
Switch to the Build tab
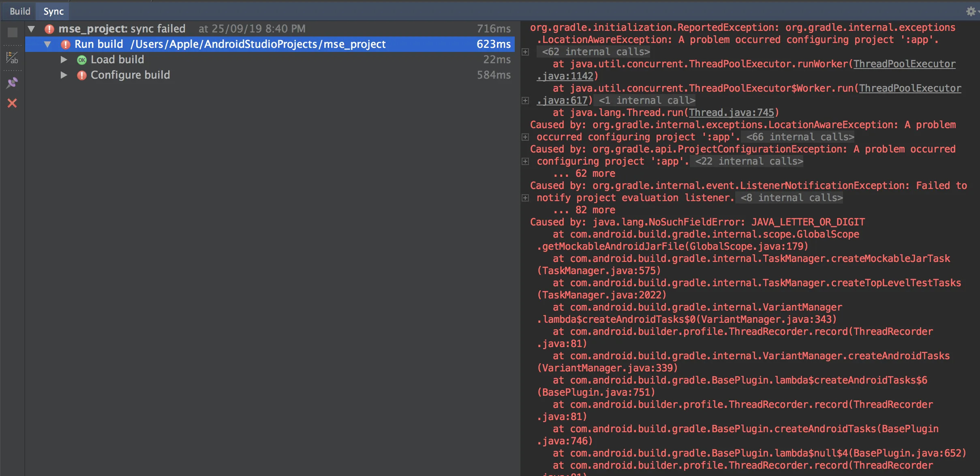click(x=20, y=11)
